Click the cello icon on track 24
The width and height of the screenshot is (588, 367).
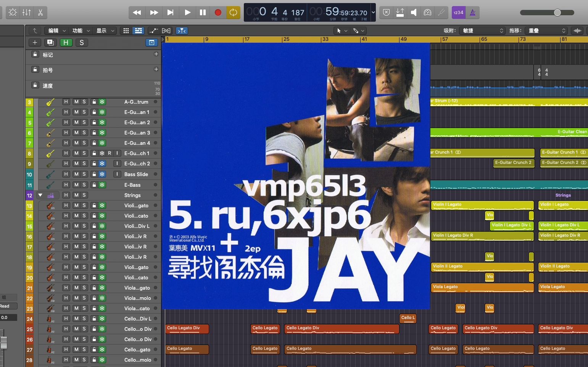(x=50, y=319)
